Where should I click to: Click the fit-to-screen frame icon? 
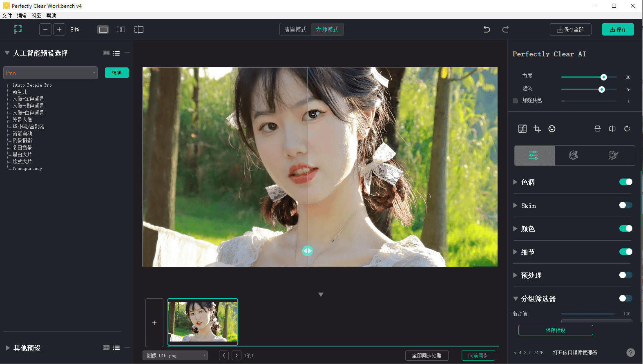click(x=18, y=29)
